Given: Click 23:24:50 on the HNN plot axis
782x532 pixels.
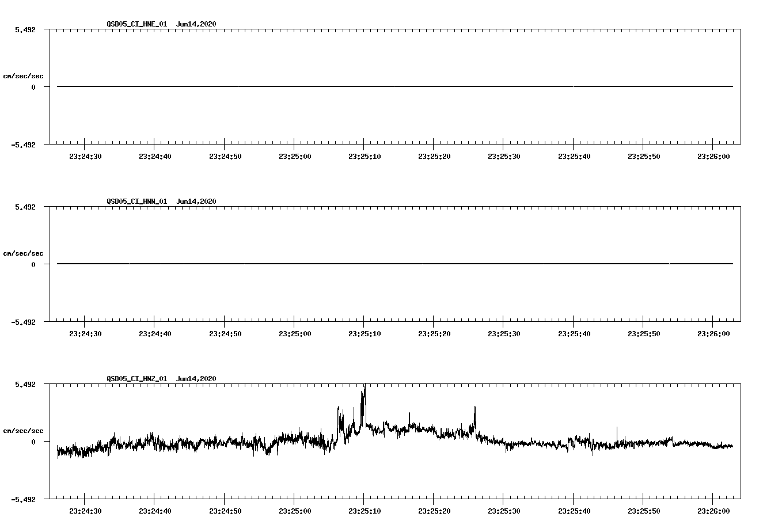Looking at the screenshot, I should pos(225,334).
